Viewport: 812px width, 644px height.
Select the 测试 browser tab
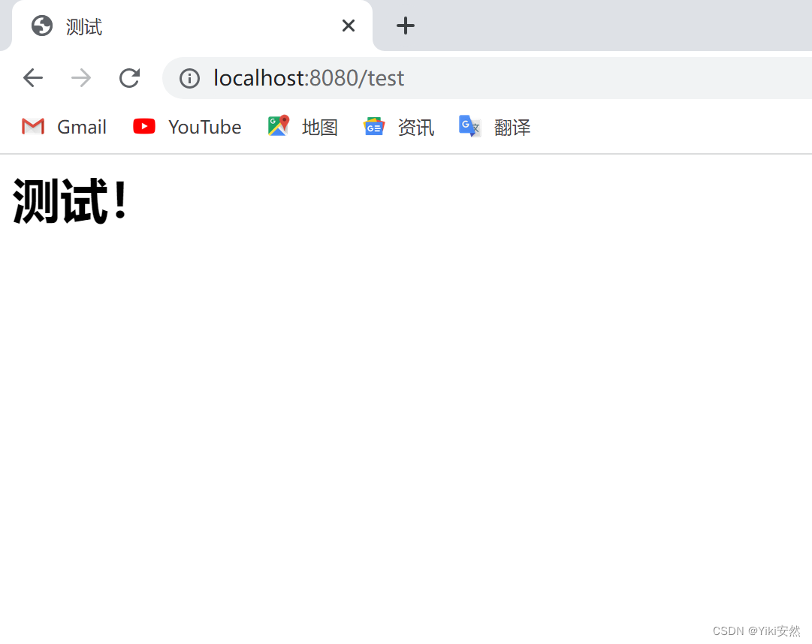[x=192, y=26]
